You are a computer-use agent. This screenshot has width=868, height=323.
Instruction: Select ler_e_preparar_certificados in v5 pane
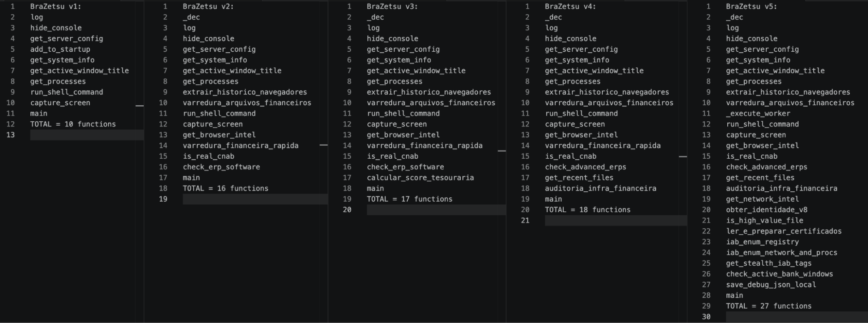pos(783,231)
